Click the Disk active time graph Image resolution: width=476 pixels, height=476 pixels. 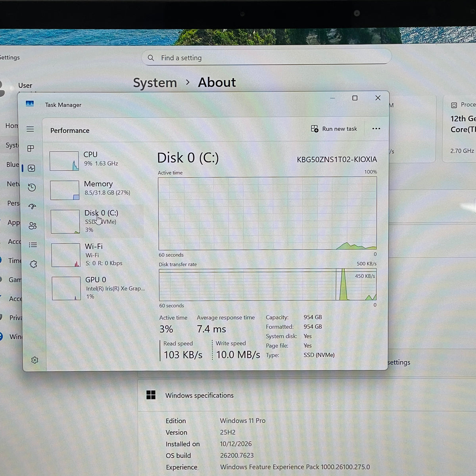click(x=268, y=213)
